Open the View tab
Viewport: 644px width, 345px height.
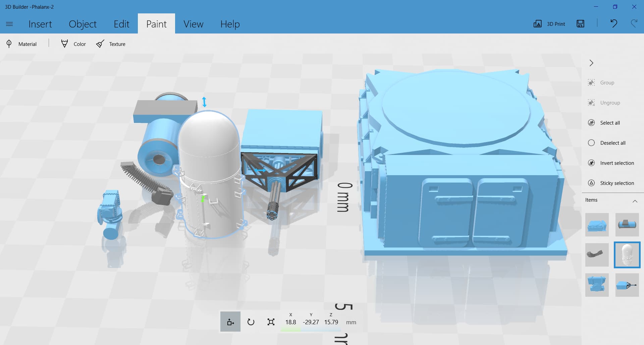pyautogui.click(x=193, y=24)
